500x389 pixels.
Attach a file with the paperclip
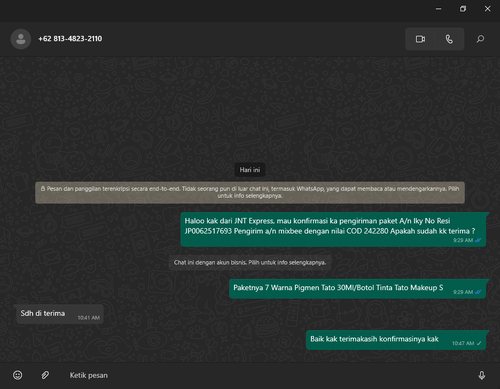coord(45,375)
